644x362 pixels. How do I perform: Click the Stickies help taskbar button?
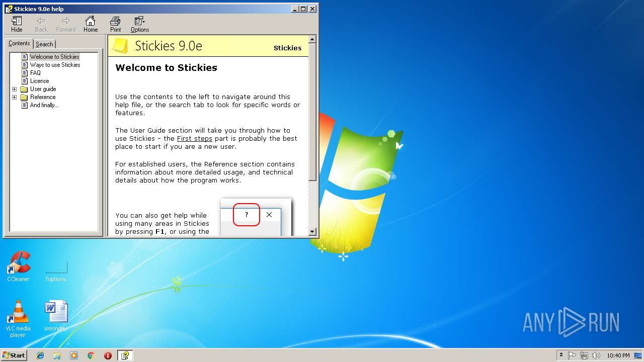coord(125,355)
